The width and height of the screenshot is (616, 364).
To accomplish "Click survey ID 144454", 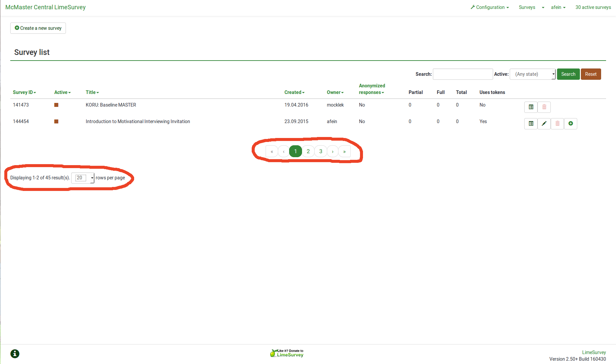I will (21, 121).
